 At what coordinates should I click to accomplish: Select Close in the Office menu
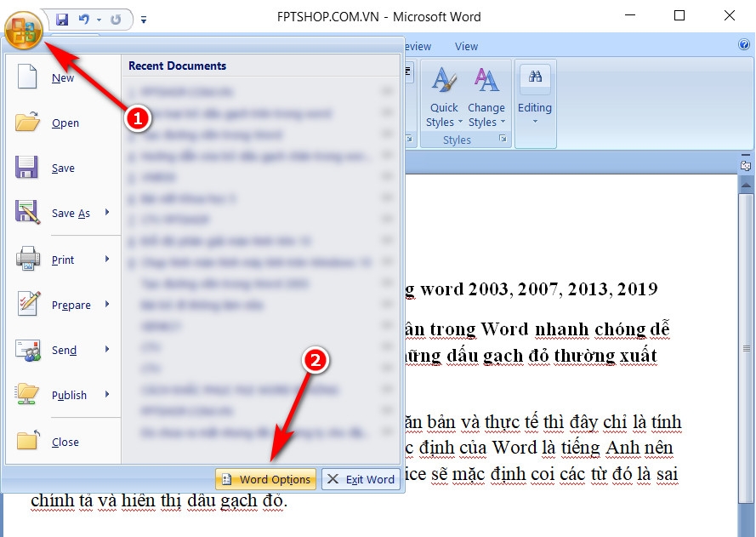pos(65,442)
